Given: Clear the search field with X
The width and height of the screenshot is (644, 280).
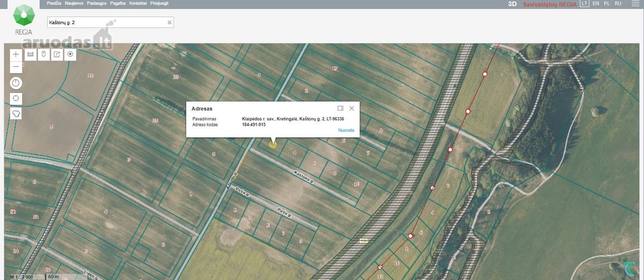Looking at the screenshot, I should 170,23.
